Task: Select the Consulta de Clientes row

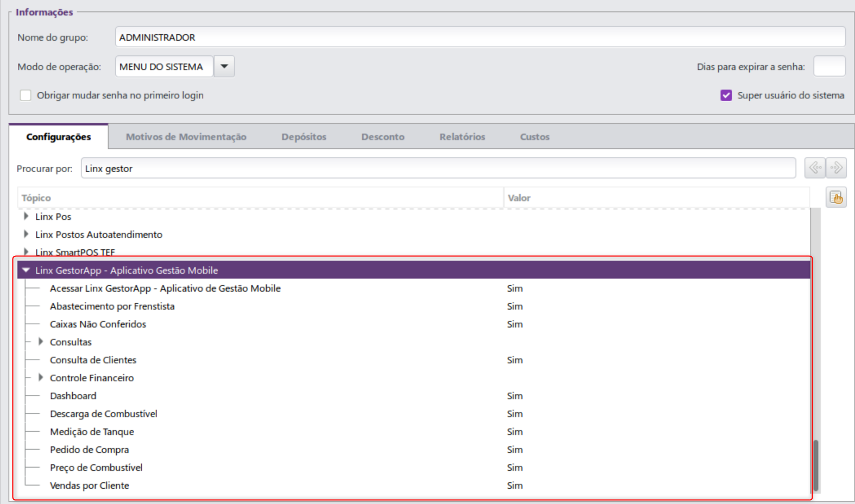Action: pos(413,360)
